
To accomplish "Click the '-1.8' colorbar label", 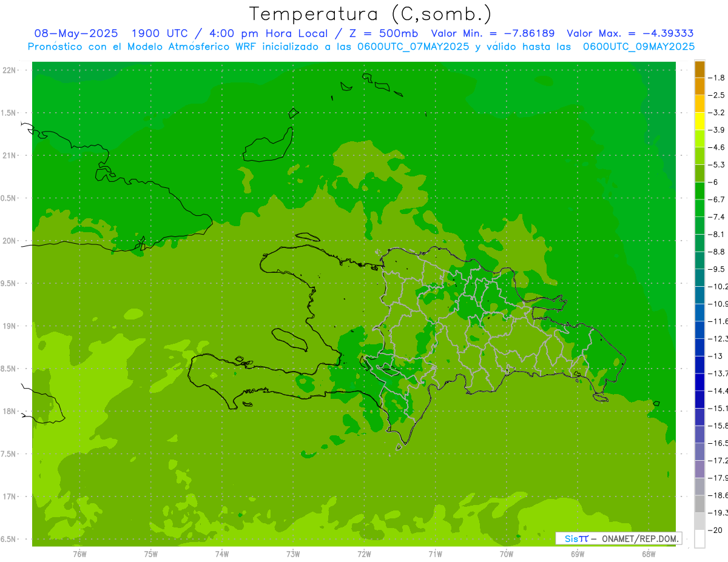I will click(x=716, y=78).
